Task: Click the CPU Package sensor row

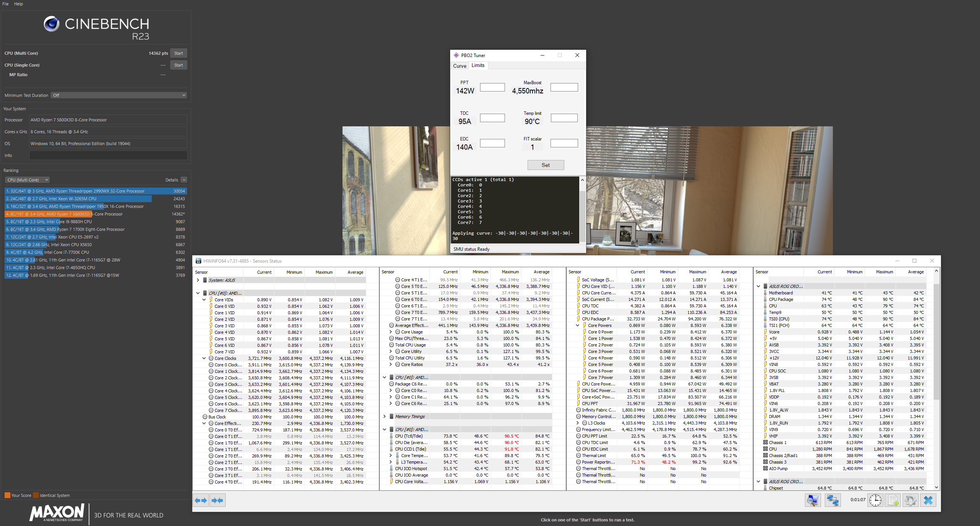Action: tap(841, 299)
